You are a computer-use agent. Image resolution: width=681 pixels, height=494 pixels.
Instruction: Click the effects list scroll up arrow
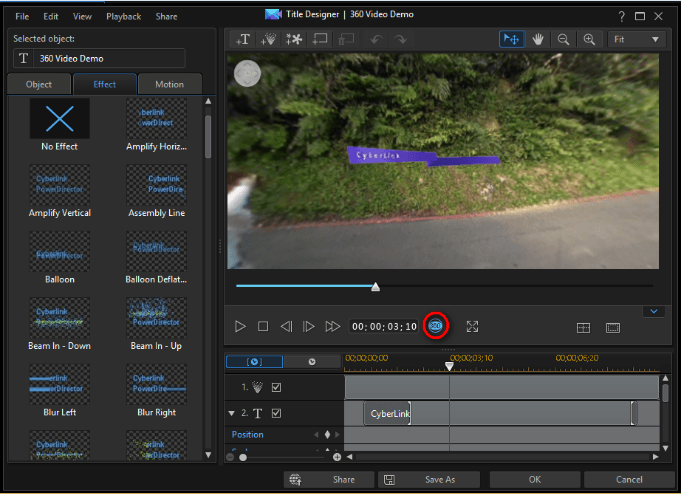[x=208, y=101]
